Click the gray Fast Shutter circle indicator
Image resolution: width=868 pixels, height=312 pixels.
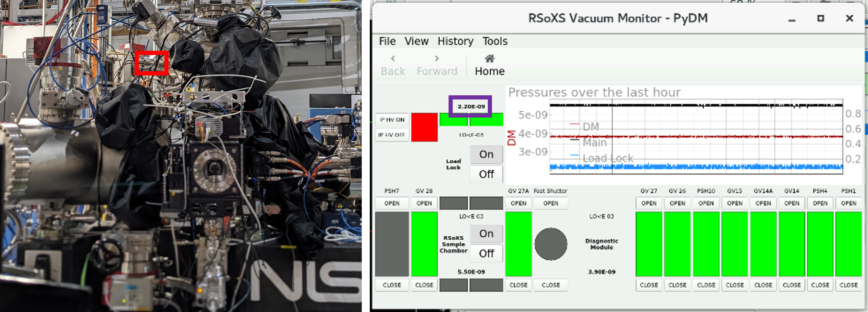tap(551, 244)
